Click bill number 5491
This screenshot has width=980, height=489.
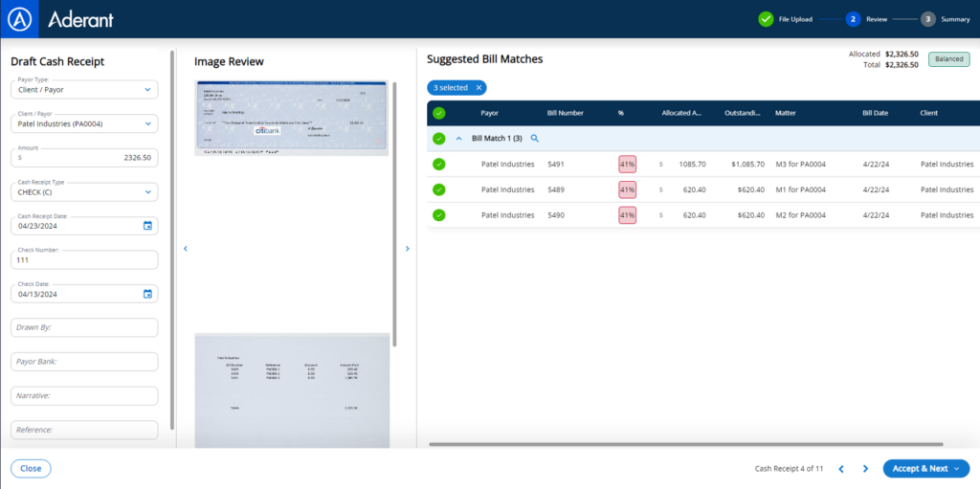pos(556,165)
